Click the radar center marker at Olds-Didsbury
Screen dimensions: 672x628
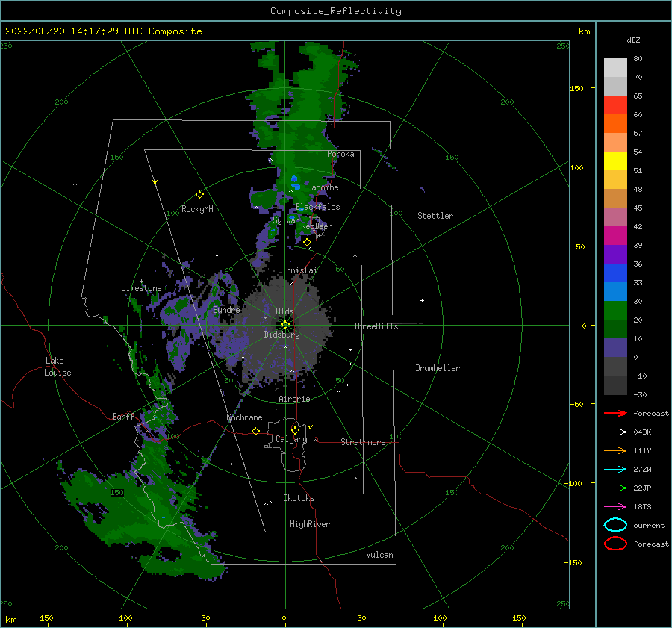click(285, 325)
